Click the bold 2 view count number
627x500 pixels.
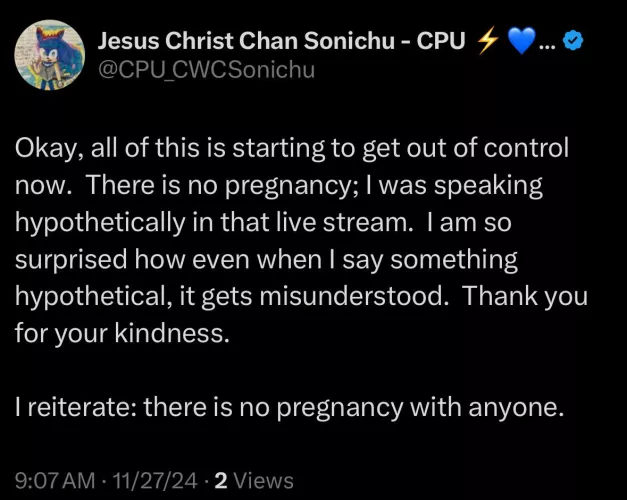221,481
